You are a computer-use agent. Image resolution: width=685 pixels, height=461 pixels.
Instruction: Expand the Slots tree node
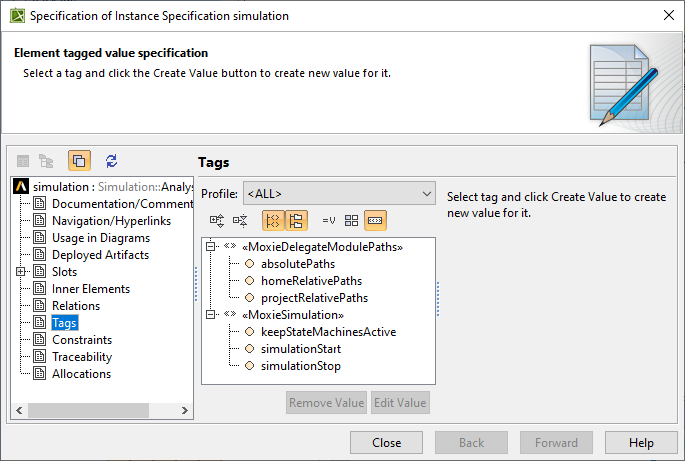(20, 271)
